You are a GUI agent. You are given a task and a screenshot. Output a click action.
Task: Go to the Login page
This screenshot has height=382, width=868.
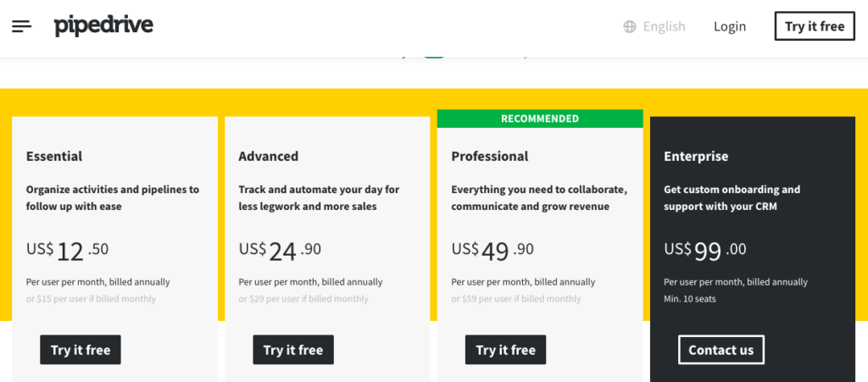click(730, 26)
